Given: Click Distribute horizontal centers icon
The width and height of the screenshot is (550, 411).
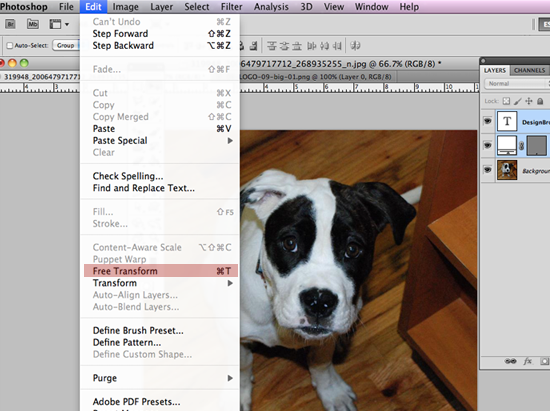Looking at the screenshot, I should 324,46.
